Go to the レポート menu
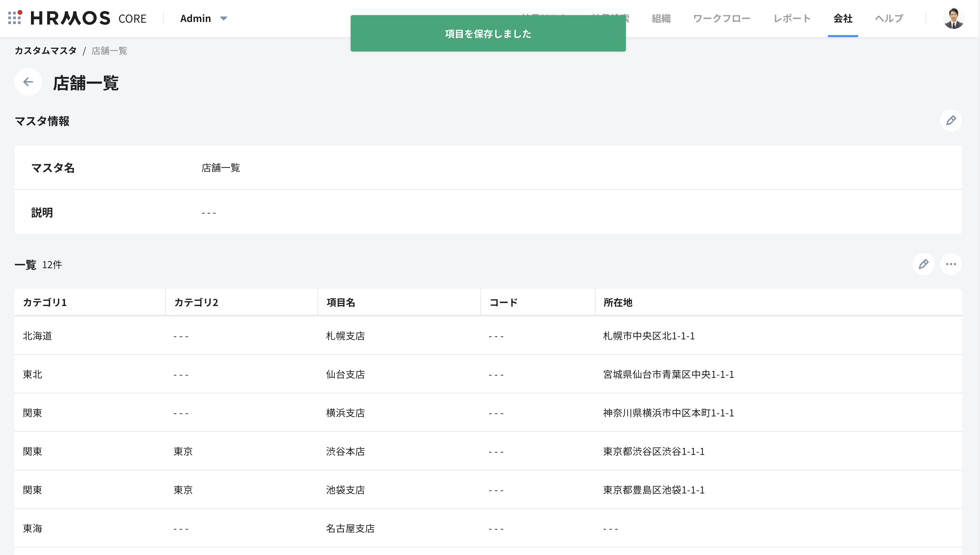The height and width of the screenshot is (555, 980). 792,18
